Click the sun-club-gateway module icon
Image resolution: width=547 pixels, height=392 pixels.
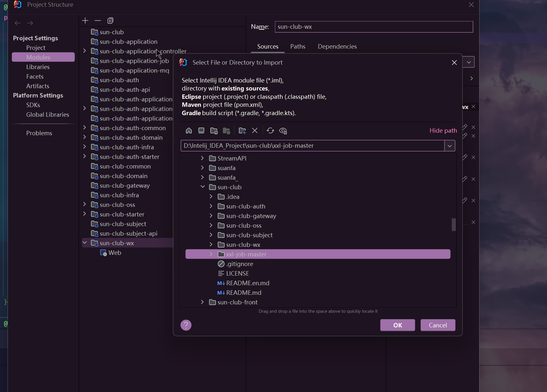point(94,185)
